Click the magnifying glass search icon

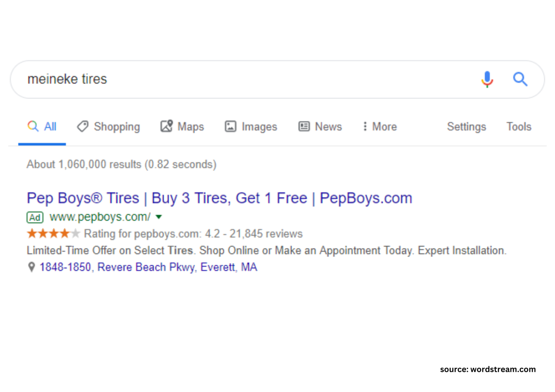click(520, 79)
